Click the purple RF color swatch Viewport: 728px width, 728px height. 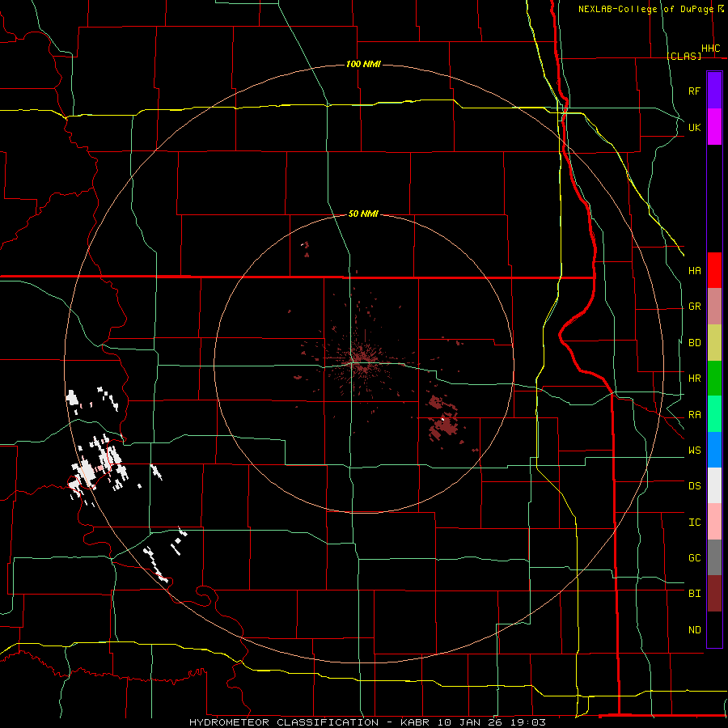(x=714, y=91)
